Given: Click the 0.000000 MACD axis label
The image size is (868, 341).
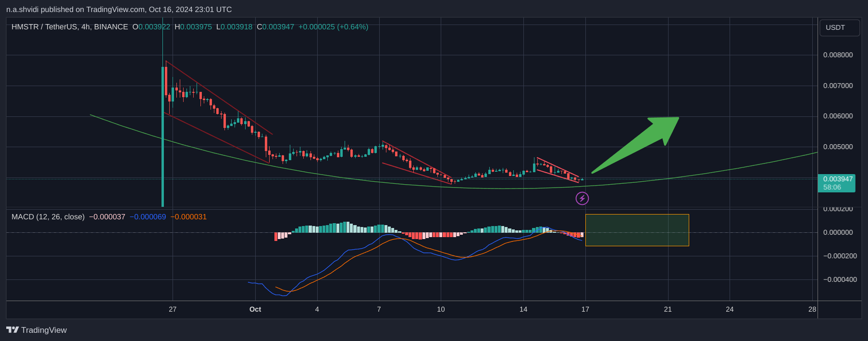Looking at the screenshot, I should [838, 232].
